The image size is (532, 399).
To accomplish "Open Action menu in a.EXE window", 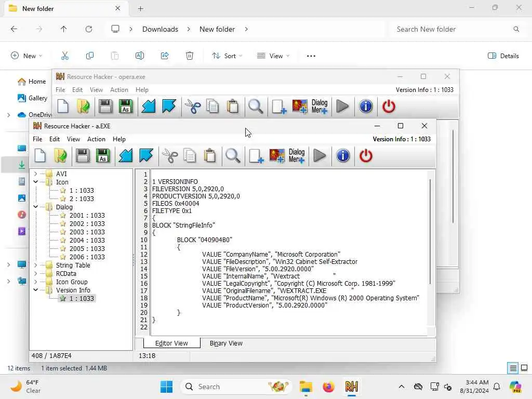I will coord(96,139).
